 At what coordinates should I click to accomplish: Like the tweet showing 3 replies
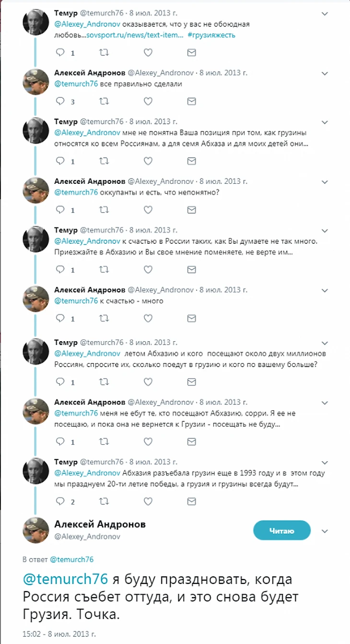[148, 101]
